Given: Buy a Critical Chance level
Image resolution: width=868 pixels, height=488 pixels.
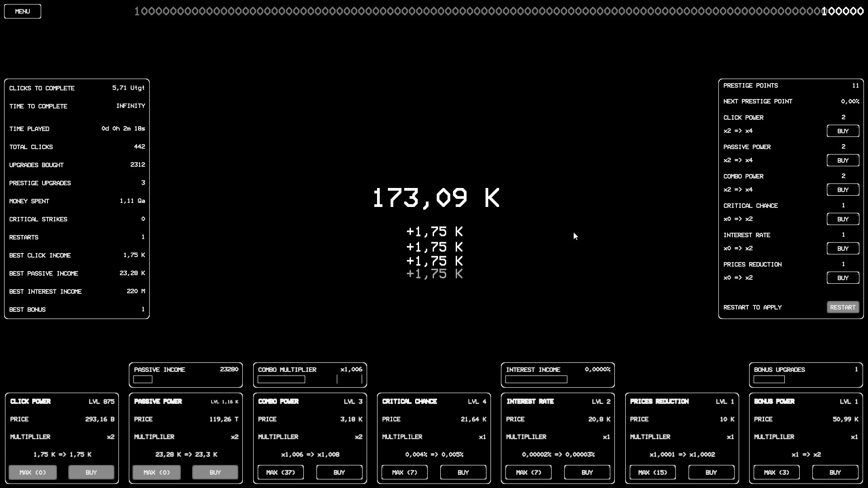Looking at the screenshot, I should (462, 472).
